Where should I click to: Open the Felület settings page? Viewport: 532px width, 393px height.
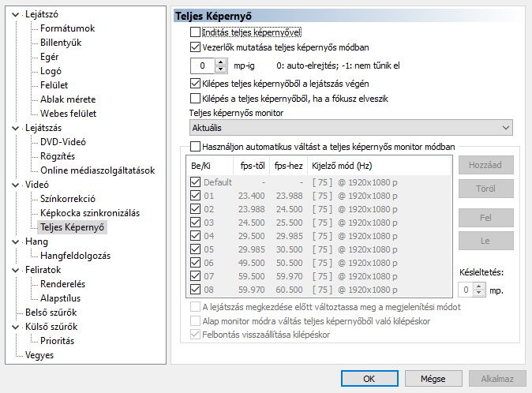[x=54, y=85]
